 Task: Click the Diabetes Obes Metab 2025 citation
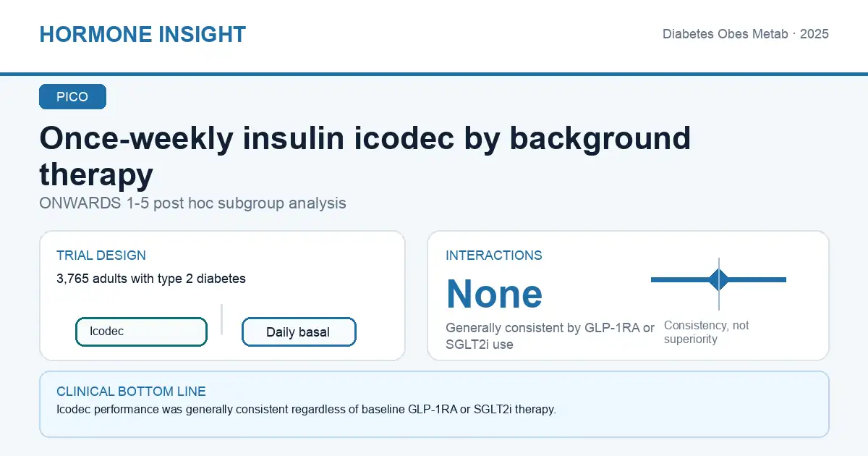tap(746, 34)
